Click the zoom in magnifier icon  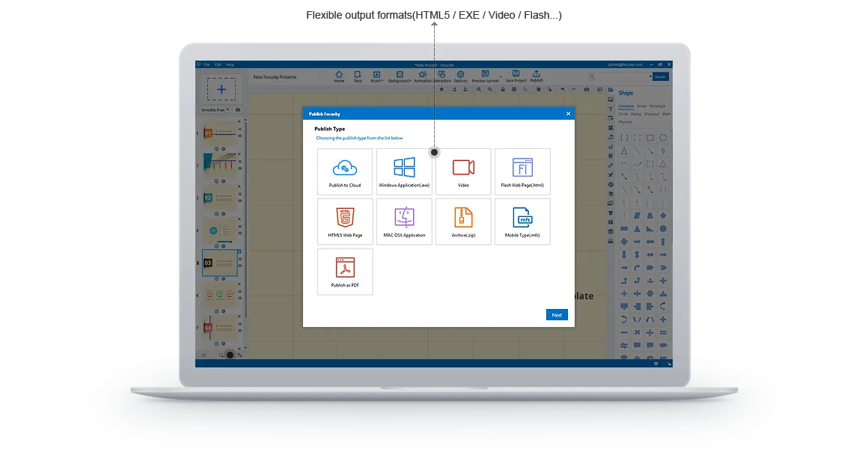tap(479, 89)
